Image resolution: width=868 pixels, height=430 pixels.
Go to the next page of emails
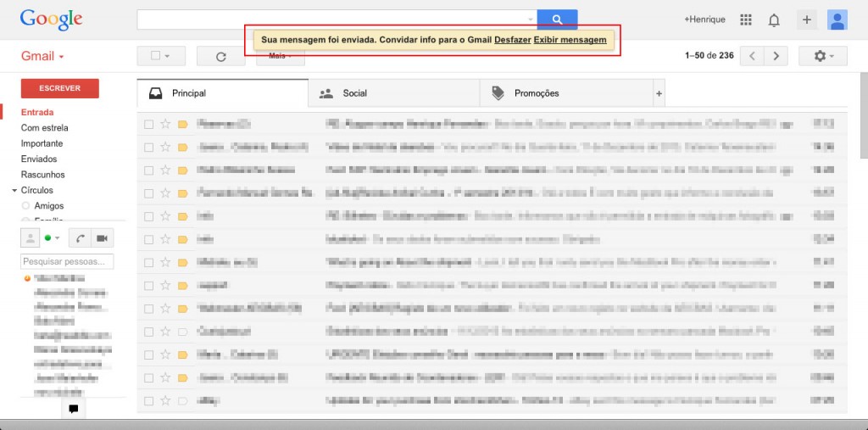[776, 55]
